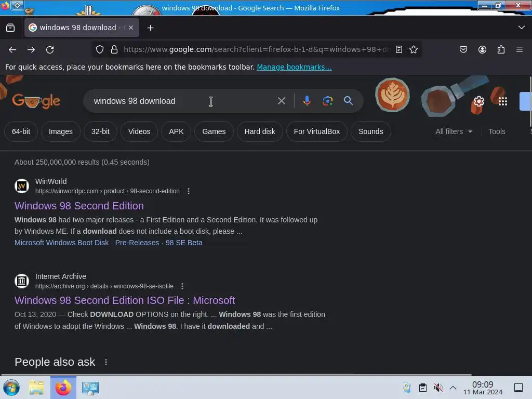This screenshot has height=399, width=532.
Task: Select the For VirtualBox chip
Action: 316,131
